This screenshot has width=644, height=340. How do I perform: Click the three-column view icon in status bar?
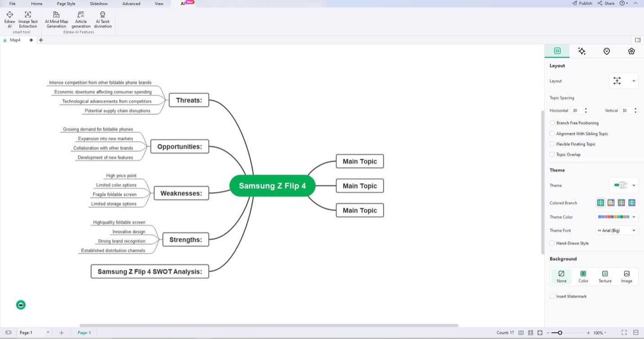[521, 333]
